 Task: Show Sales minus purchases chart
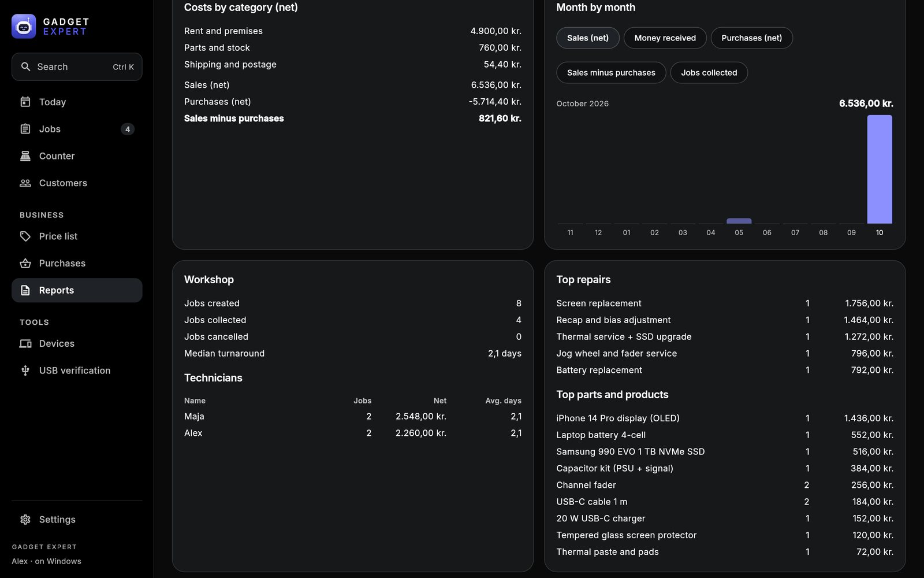click(x=611, y=73)
